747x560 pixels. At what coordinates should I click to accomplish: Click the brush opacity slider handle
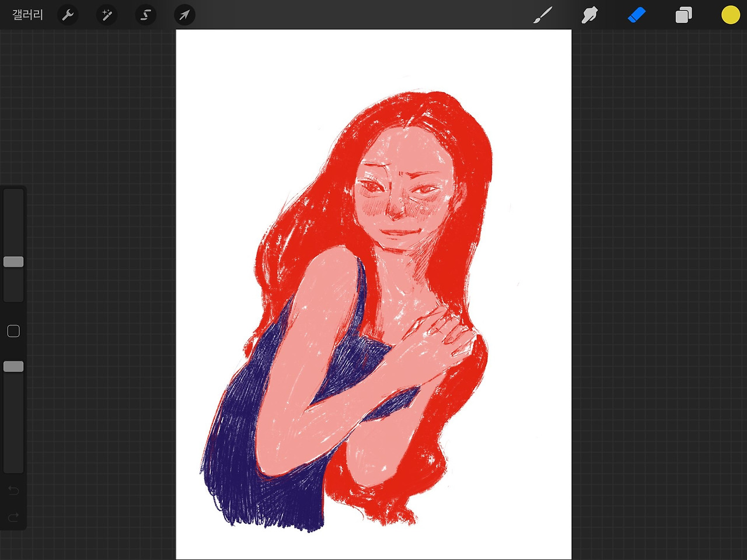[13, 366]
